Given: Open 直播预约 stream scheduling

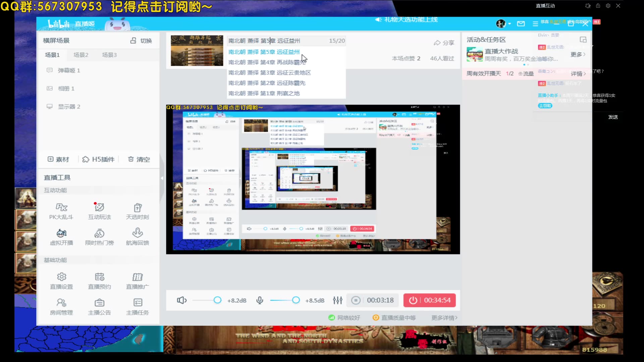Looking at the screenshot, I should [99, 281].
